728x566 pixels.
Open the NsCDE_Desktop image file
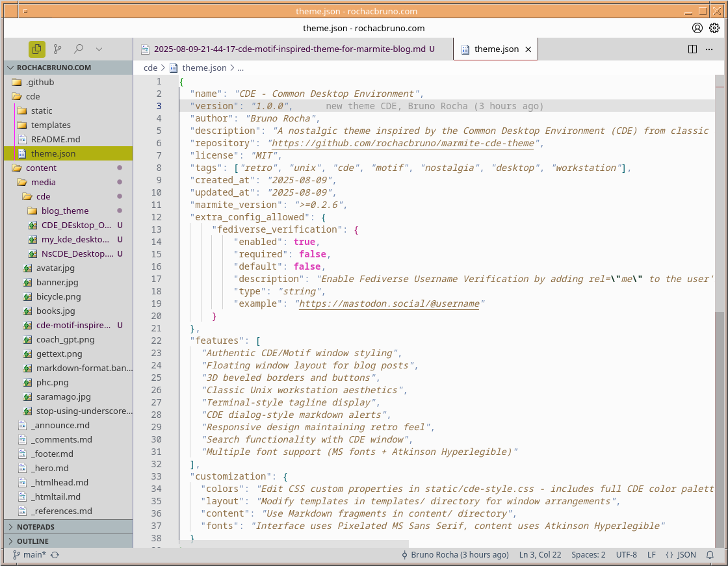68,253
